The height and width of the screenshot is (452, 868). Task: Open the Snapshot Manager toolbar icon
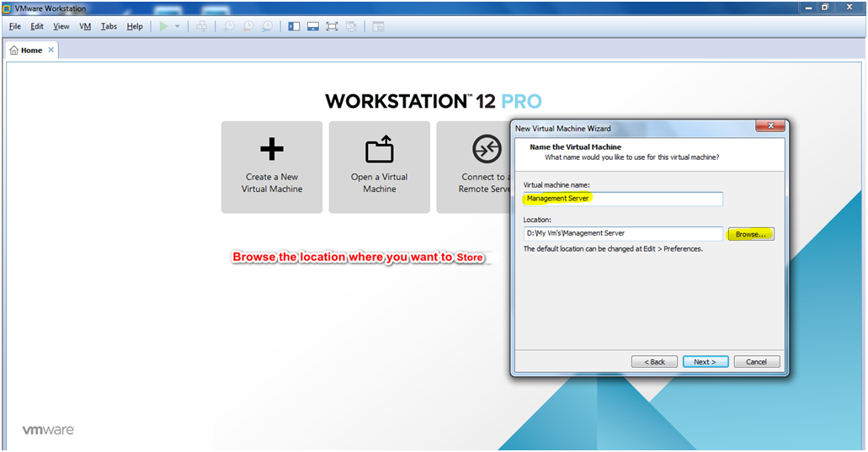coord(267,26)
